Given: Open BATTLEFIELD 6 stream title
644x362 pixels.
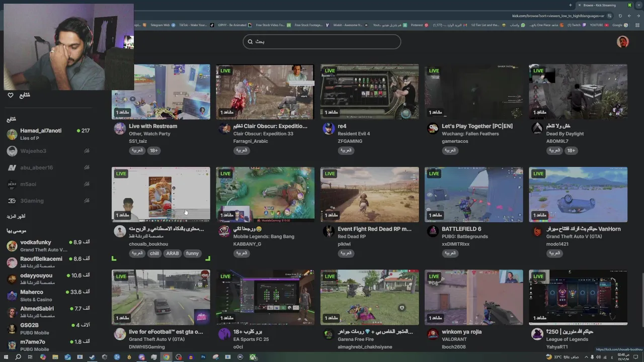Looking at the screenshot, I should 461,229.
